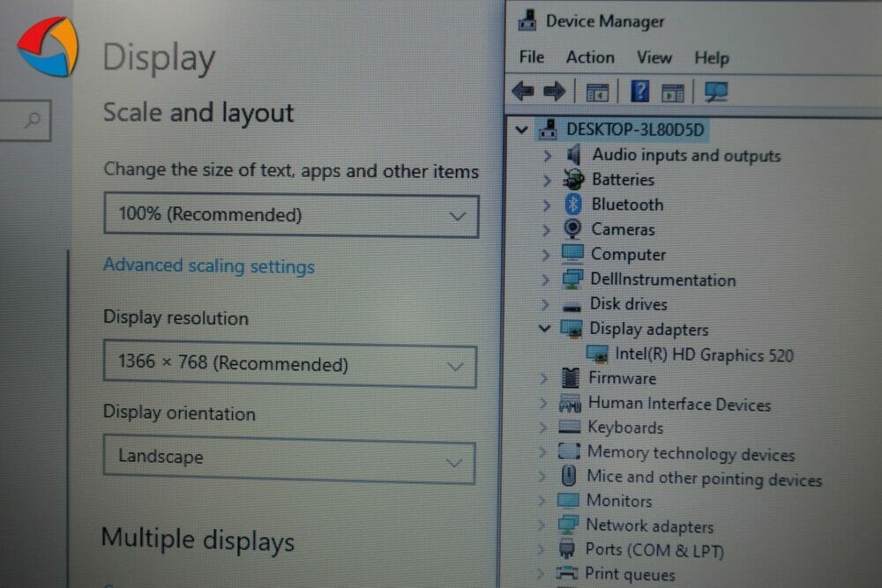The width and height of the screenshot is (882, 588).
Task: Open the 1366 × 768 resolution dropdown
Action: pos(290,364)
